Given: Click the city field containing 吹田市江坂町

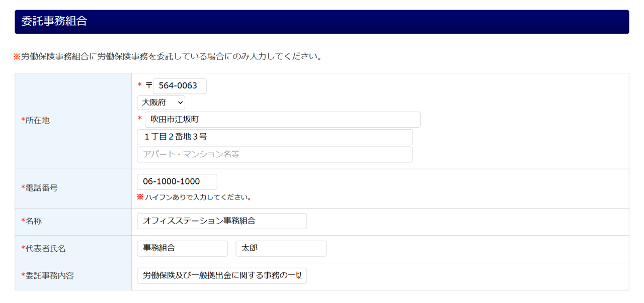Looking at the screenshot, I should (282, 120).
